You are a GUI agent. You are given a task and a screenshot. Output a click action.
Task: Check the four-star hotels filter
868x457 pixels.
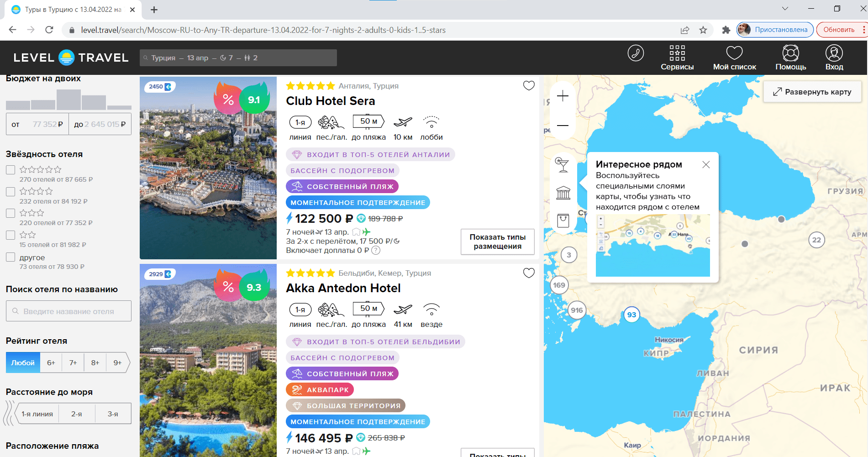(11, 192)
